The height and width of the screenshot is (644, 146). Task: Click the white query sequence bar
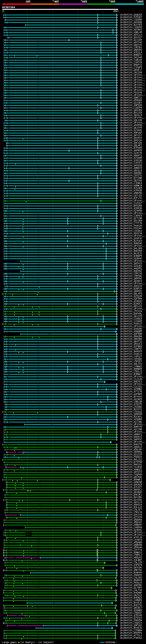click(x=60, y=10)
